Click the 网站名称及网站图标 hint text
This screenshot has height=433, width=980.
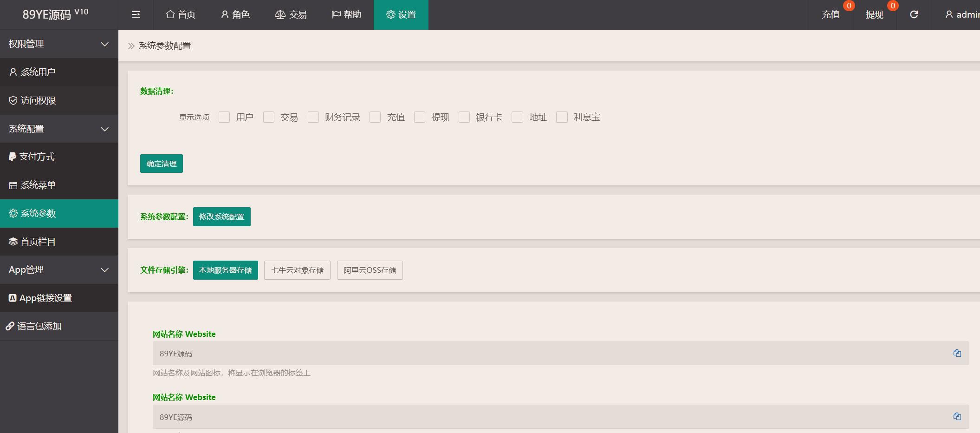[x=232, y=373]
